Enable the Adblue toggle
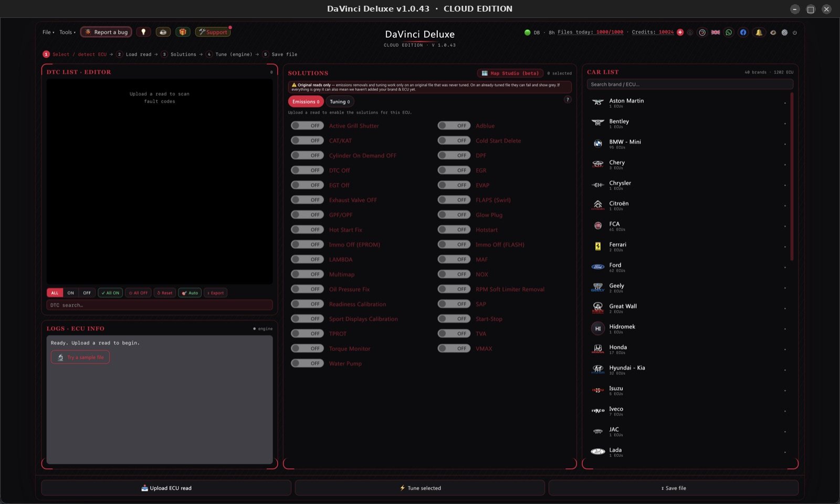The image size is (840, 504). [454, 126]
